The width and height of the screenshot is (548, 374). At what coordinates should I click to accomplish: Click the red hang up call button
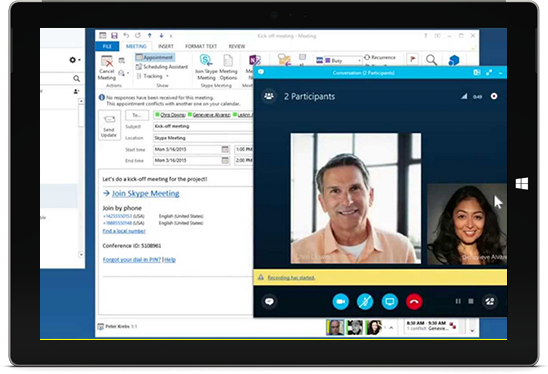[x=414, y=302]
